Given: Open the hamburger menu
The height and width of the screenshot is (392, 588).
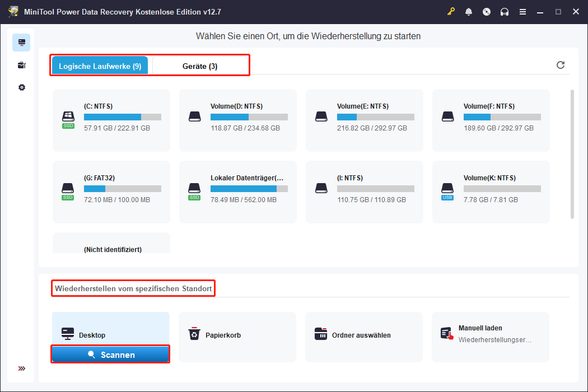Looking at the screenshot, I should coord(522,11).
